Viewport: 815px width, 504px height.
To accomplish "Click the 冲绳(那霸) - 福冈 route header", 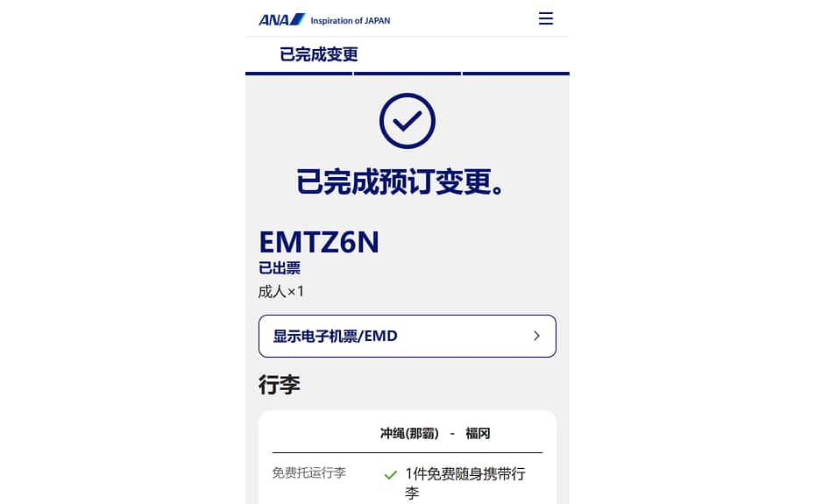I will coord(435,433).
